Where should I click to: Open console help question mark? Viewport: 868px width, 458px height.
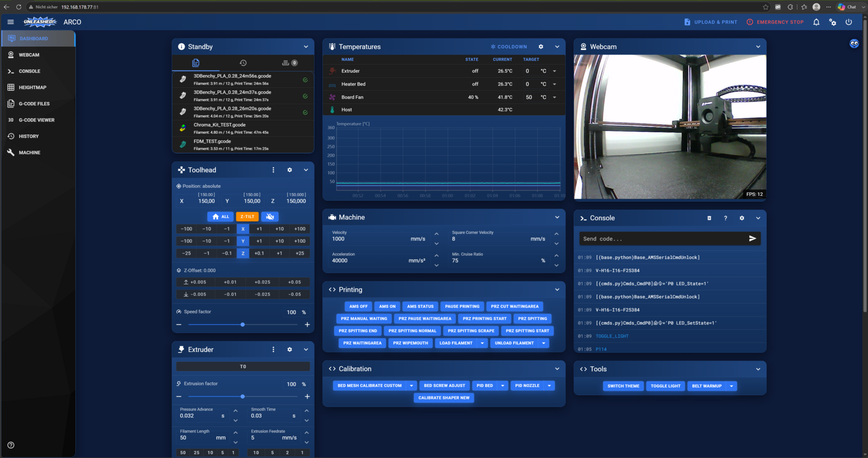pyautogui.click(x=725, y=218)
